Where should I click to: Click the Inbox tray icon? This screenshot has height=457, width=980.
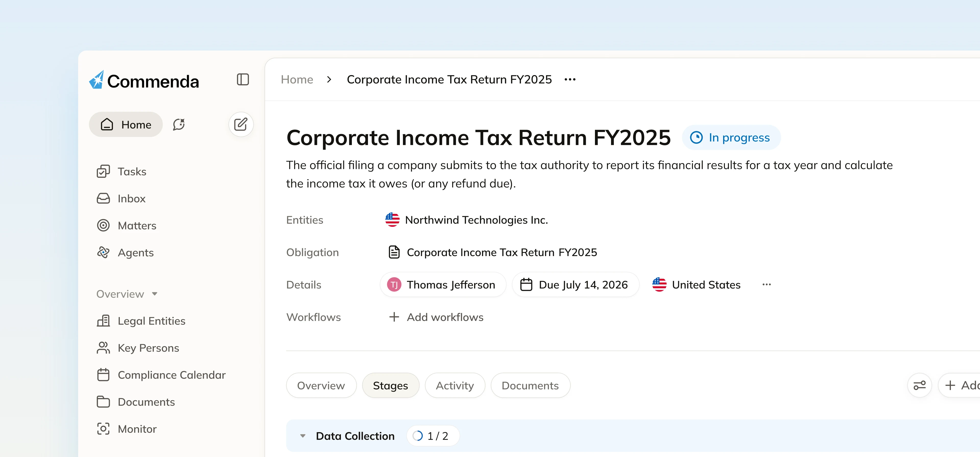click(x=103, y=199)
